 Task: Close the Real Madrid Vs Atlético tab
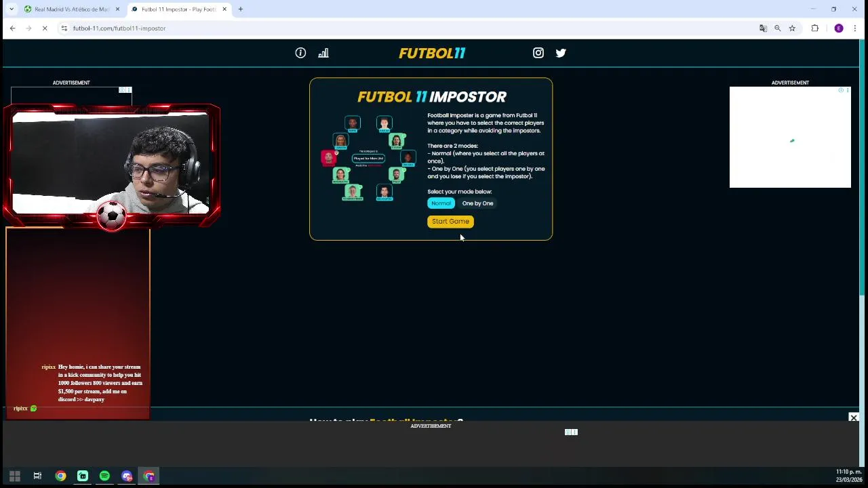117,9
